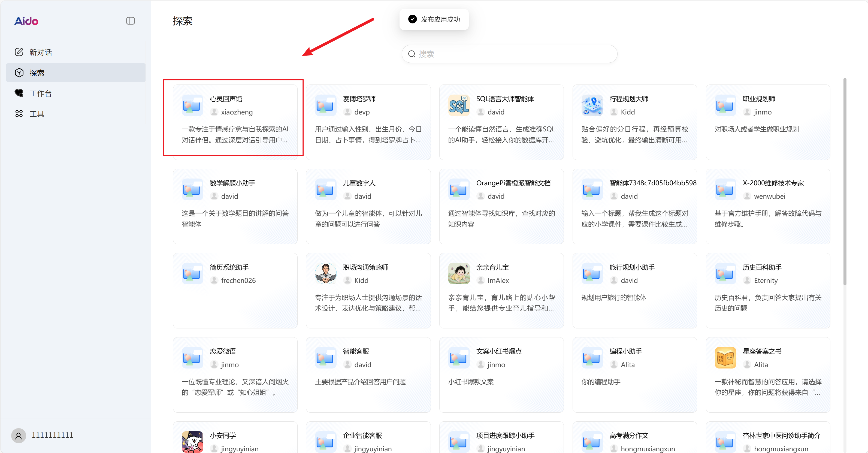The image size is (868, 453).
Task: Click the Aido logo
Action: [x=26, y=21]
